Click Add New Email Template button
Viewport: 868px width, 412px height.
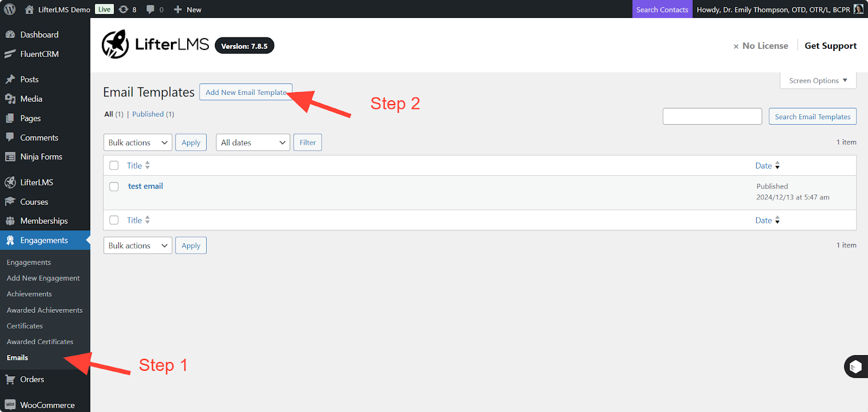pos(246,92)
